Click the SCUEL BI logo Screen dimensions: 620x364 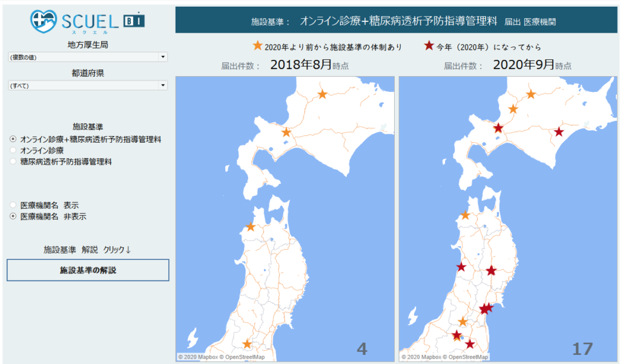click(x=88, y=21)
